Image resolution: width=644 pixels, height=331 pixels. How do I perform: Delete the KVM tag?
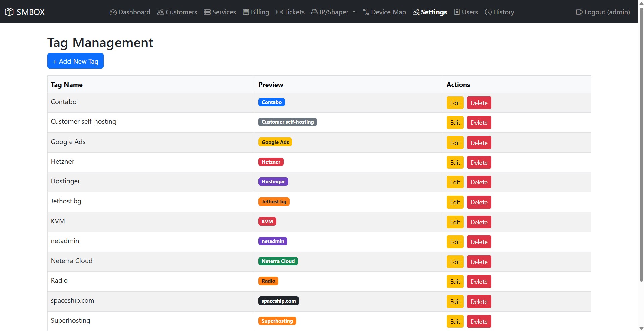coord(479,222)
